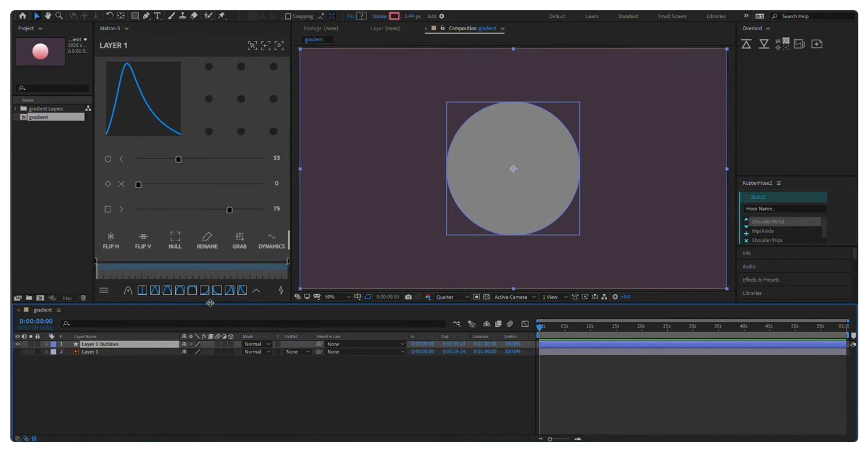
Task: Click the FLIP H icon in Motion-3
Action: point(111,240)
